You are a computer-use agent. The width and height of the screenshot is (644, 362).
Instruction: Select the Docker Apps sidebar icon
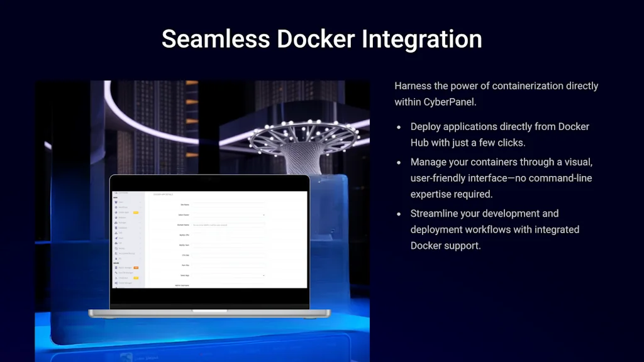click(116, 212)
